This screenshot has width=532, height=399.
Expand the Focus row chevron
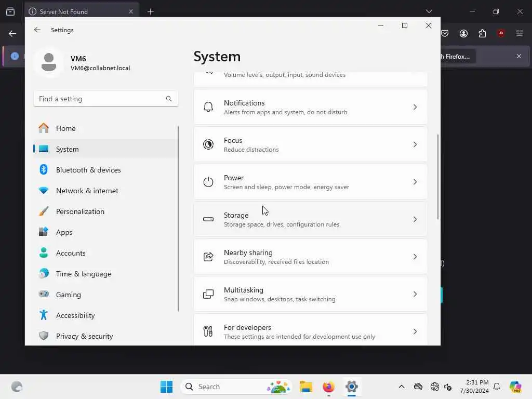click(415, 144)
